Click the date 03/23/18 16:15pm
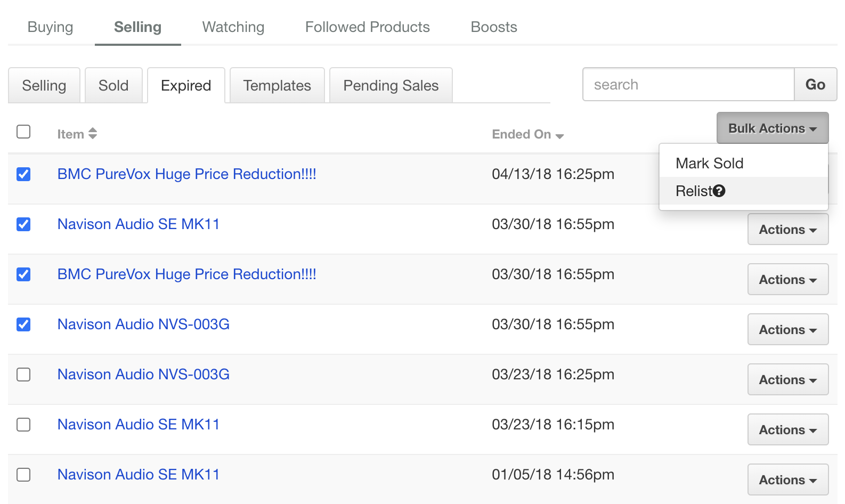The image size is (845, 504). pos(553,425)
